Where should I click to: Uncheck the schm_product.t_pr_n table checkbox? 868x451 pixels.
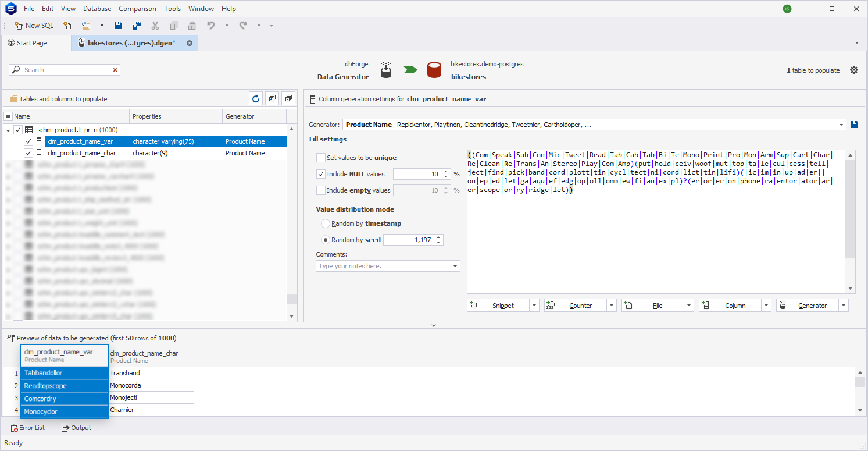[x=18, y=130]
